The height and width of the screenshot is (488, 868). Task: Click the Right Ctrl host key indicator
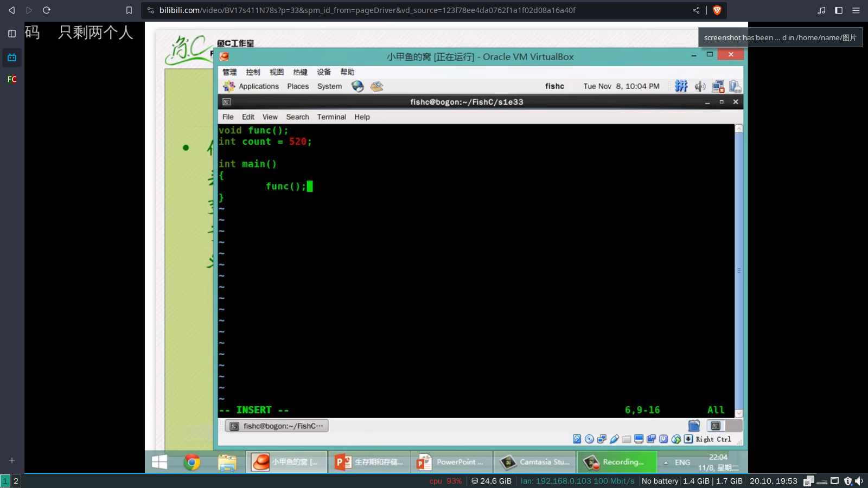(713, 439)
